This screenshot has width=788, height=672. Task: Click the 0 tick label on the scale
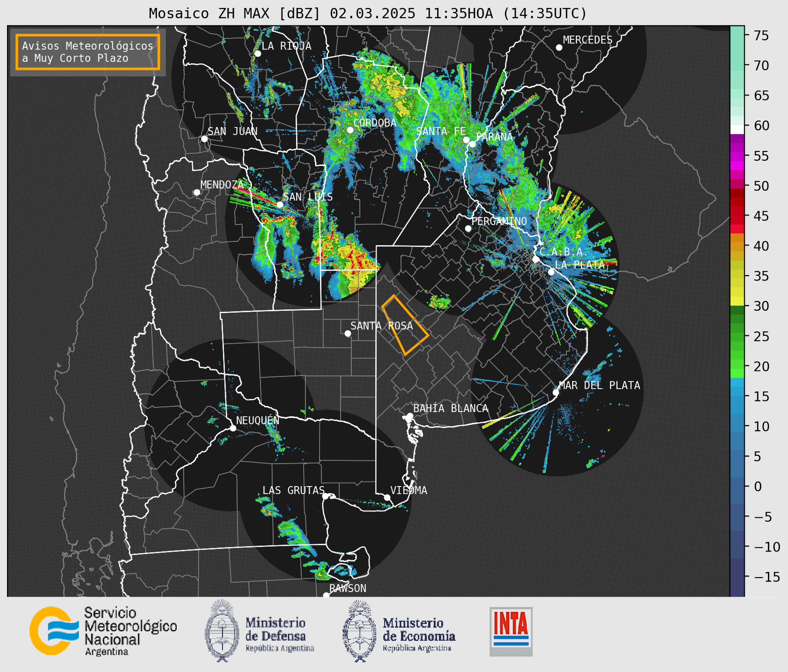757,486
